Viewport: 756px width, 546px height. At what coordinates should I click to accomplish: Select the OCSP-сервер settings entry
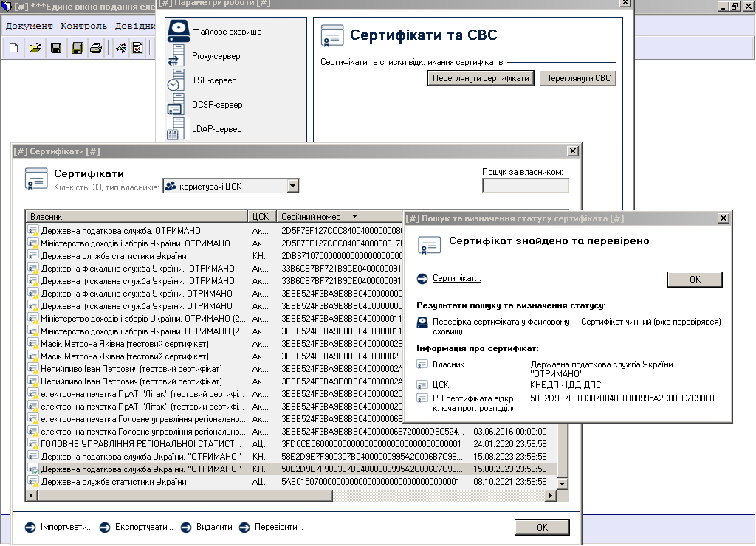pos(217,105)
